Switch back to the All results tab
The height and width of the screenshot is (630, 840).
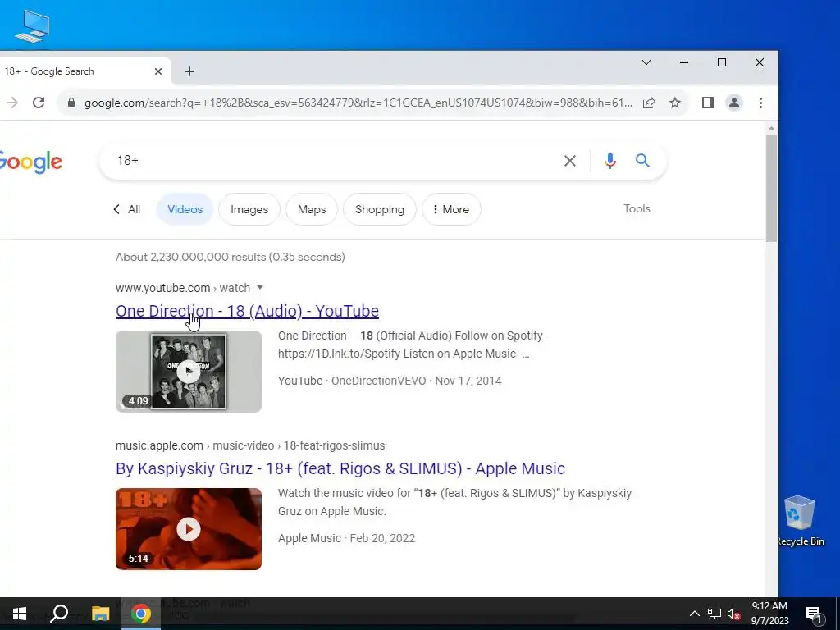pyautogui.click(x=127, y=209)
